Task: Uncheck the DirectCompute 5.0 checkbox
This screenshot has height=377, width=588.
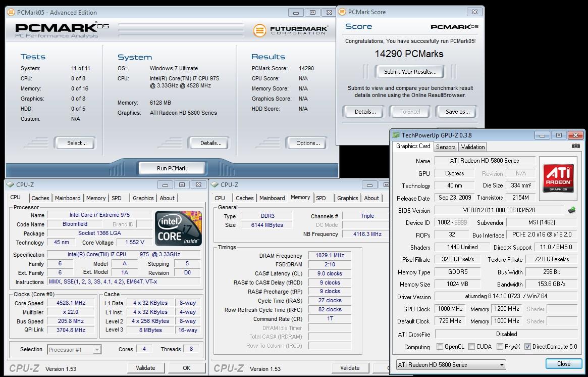Action: (x=527, y=347)
